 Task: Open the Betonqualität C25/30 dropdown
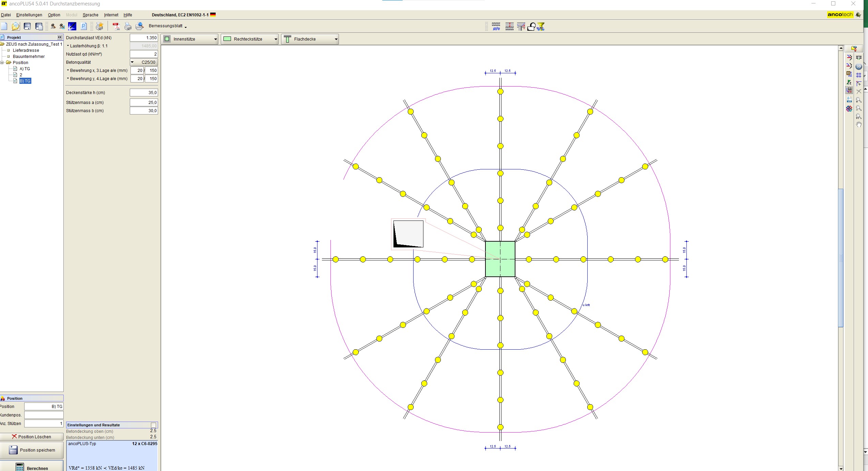click(x=144, y=62)
